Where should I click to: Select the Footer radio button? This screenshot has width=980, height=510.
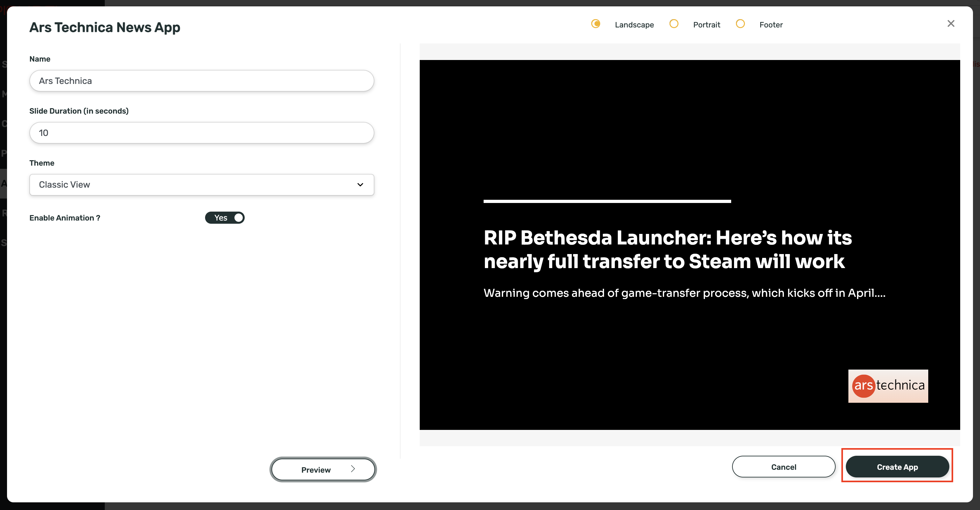(740, 24)
